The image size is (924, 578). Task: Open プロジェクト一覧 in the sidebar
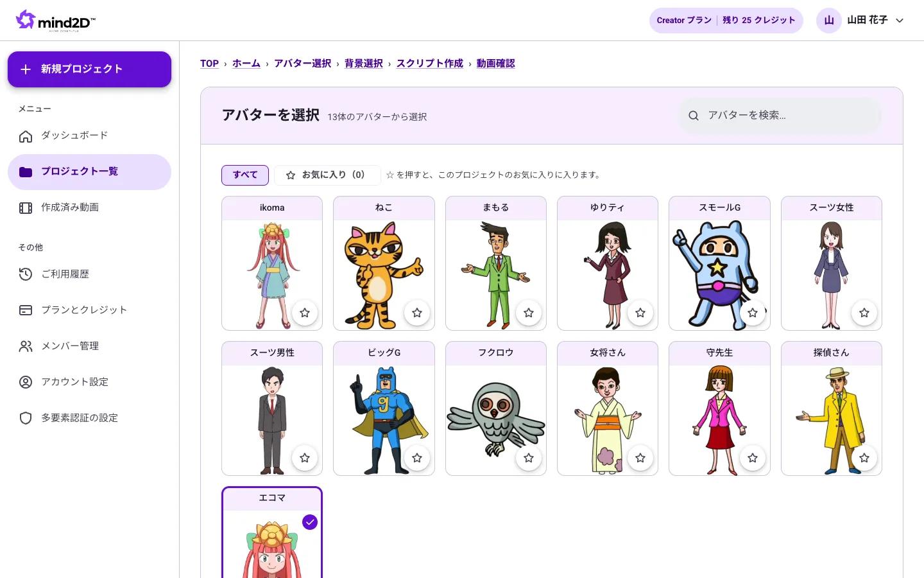coord(90,172)
